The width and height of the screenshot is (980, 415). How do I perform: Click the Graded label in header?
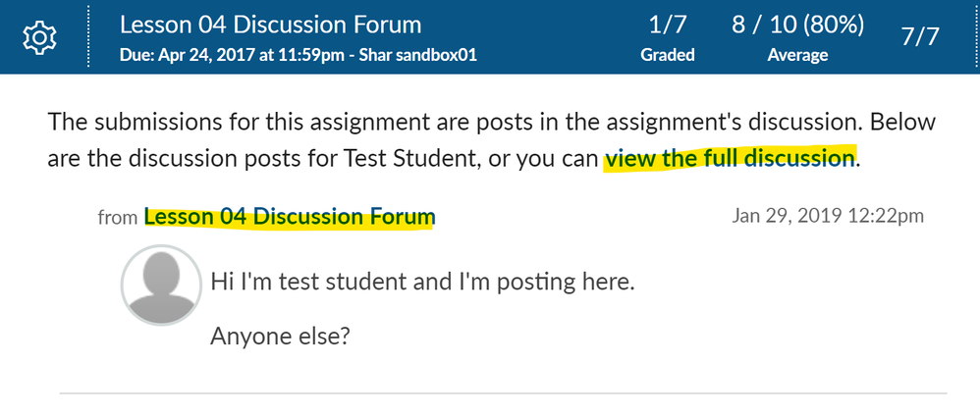668,55
